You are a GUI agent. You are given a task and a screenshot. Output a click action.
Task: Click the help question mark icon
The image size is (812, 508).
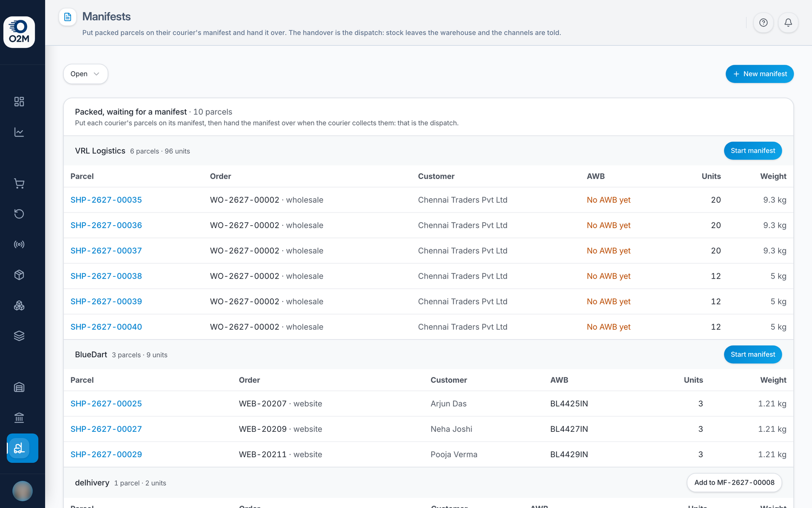click(x=763, y=22)
